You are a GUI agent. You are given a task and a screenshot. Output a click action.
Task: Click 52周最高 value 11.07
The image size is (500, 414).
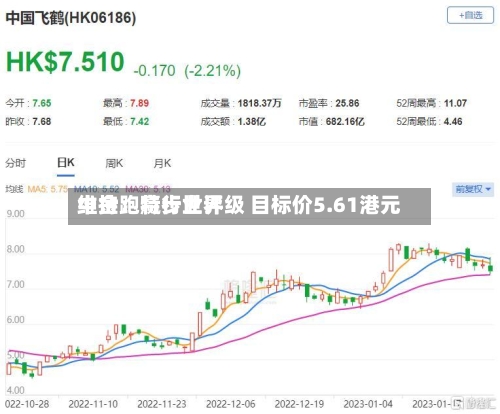[x=455, y=103]
